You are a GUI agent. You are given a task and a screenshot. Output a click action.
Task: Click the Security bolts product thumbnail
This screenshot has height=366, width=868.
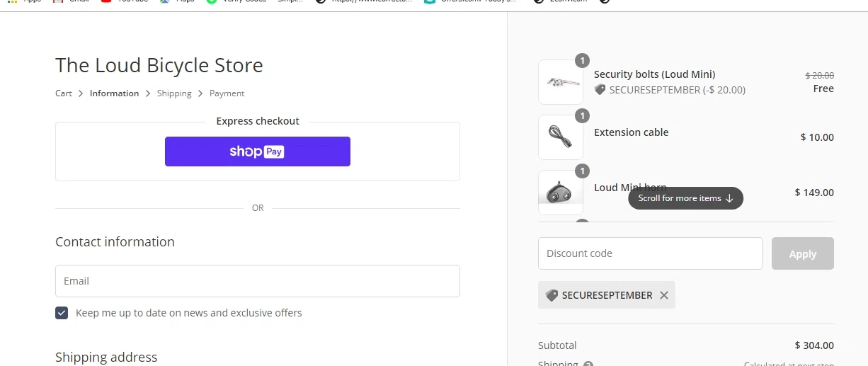pyautogui.click(x=561, y=82)
